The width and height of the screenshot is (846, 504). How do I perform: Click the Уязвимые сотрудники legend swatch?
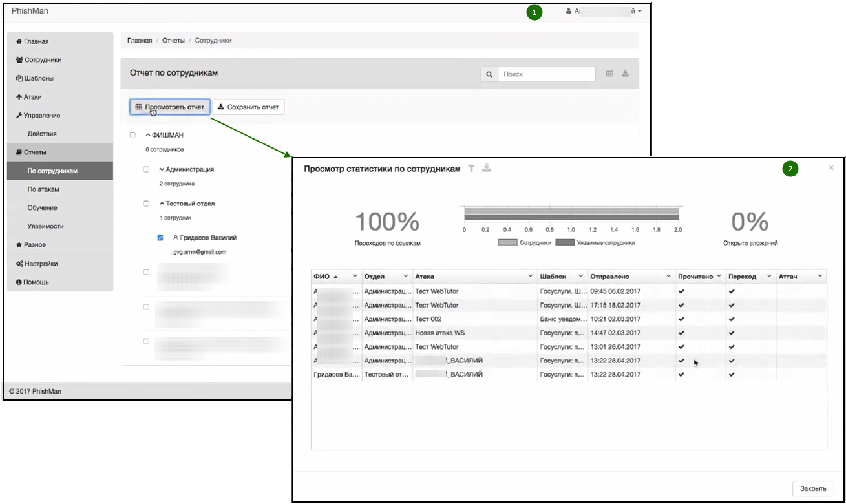pyautogui.click(x=565, y=242)
